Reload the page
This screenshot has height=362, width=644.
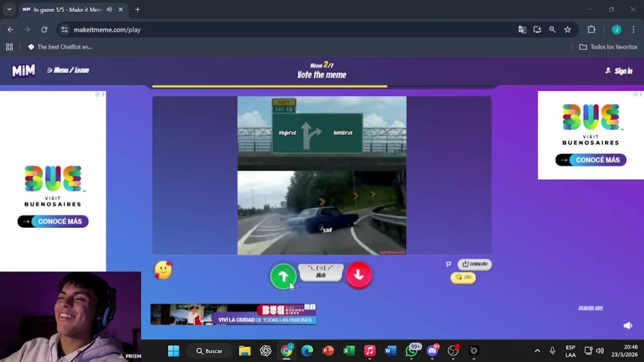pyautogui.click(x=44, y=30)
